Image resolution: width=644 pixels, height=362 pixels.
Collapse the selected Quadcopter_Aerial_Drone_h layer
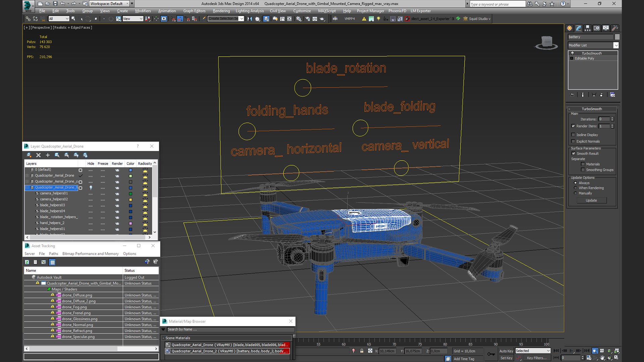tap(28, 188)
